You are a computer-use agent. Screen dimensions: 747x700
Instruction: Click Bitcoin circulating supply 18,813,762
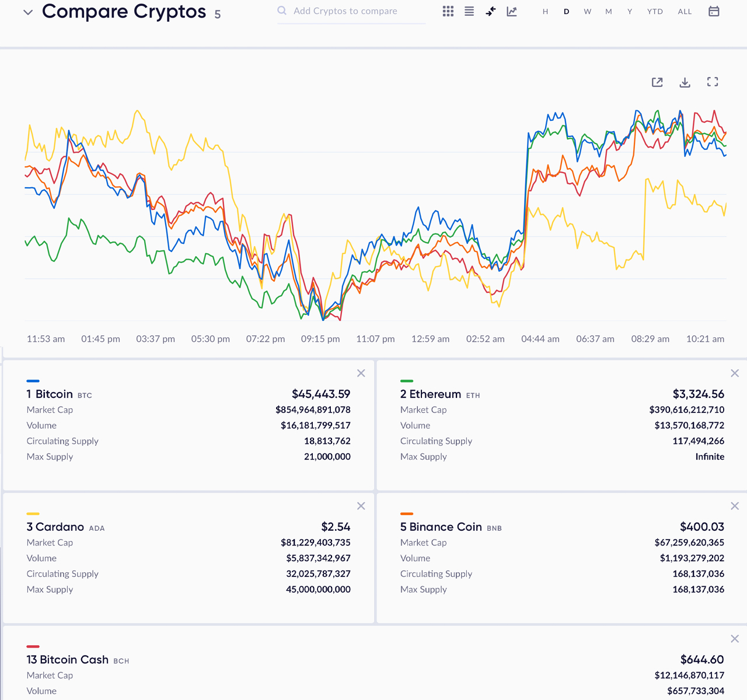(327, 441)
